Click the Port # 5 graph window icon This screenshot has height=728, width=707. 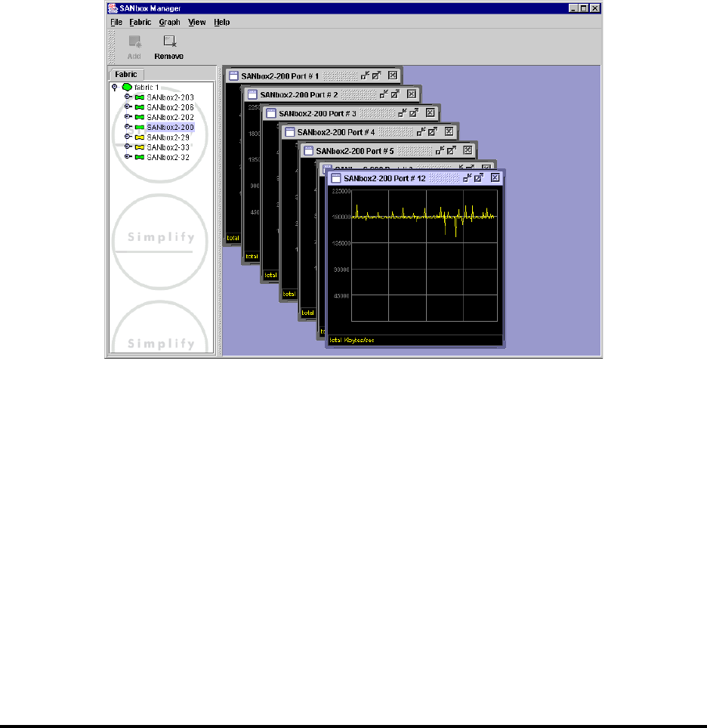point(308,151)
